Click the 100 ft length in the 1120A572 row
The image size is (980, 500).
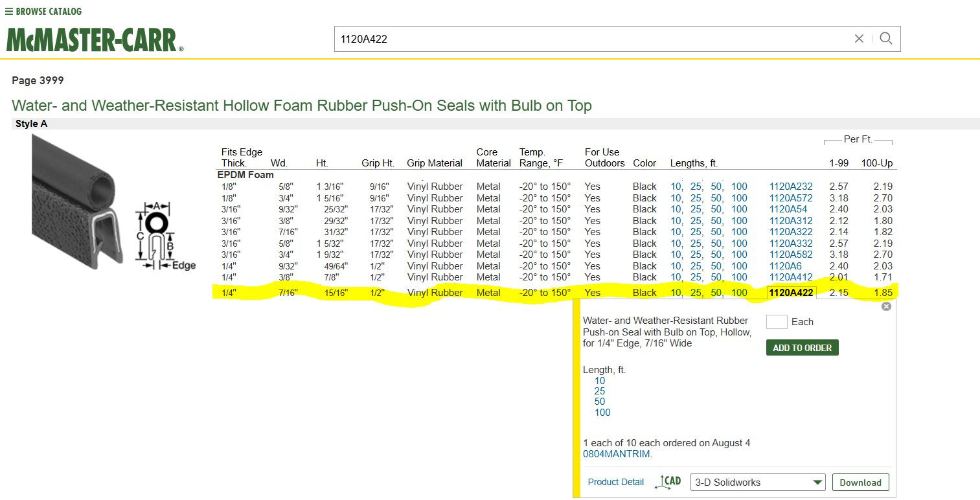[x=739, y=198]
